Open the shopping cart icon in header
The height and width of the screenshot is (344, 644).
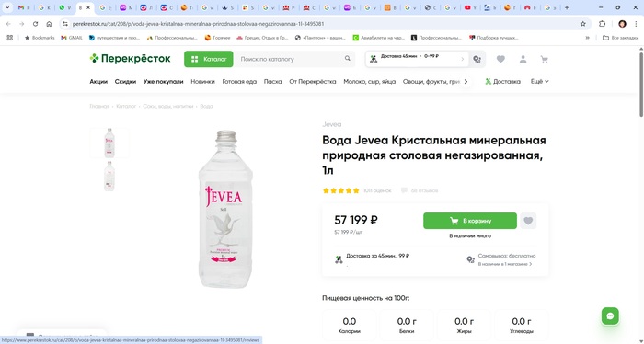(545, 59)
